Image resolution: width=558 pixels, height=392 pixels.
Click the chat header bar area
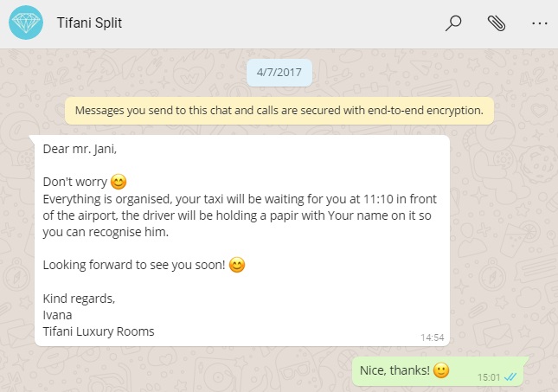tap(279, 24)
